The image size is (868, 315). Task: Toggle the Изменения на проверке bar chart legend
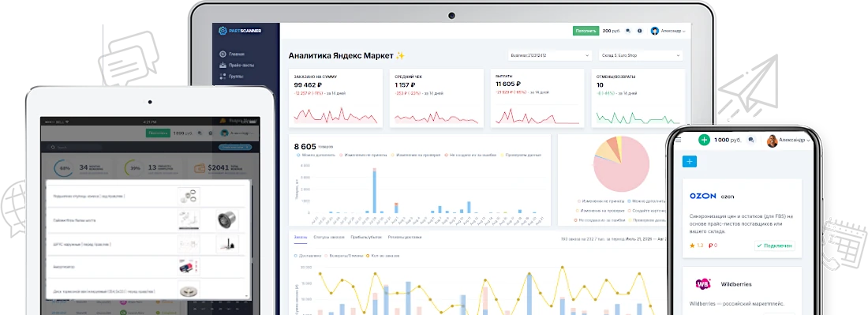coord(416,156)
